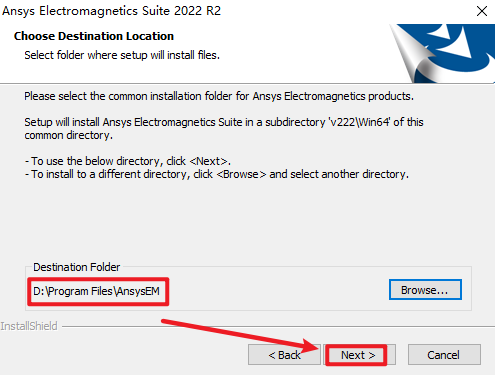Open Browse to change destination folder

pyautogui.click(x=425, y=290)
